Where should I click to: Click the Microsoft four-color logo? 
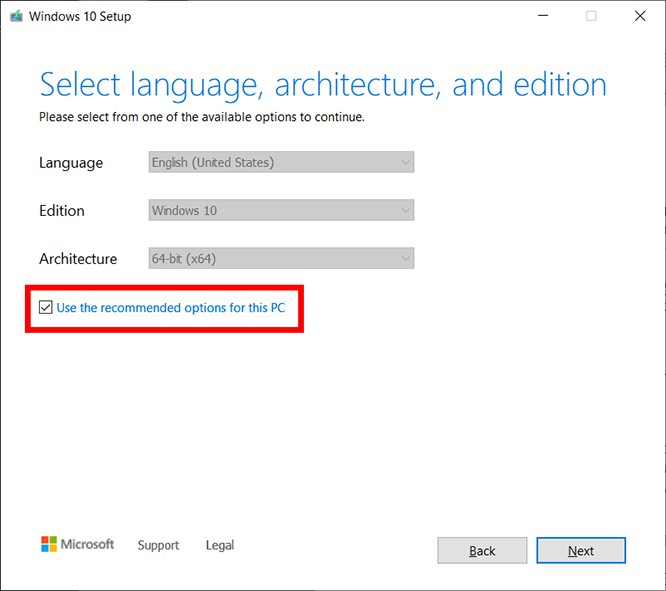(x=49, y=544)
